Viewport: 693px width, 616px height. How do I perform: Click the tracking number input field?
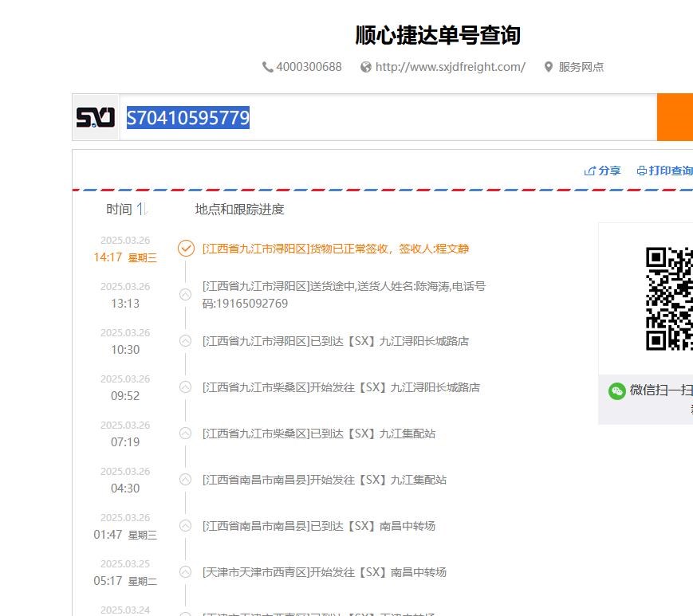point(388,117)
